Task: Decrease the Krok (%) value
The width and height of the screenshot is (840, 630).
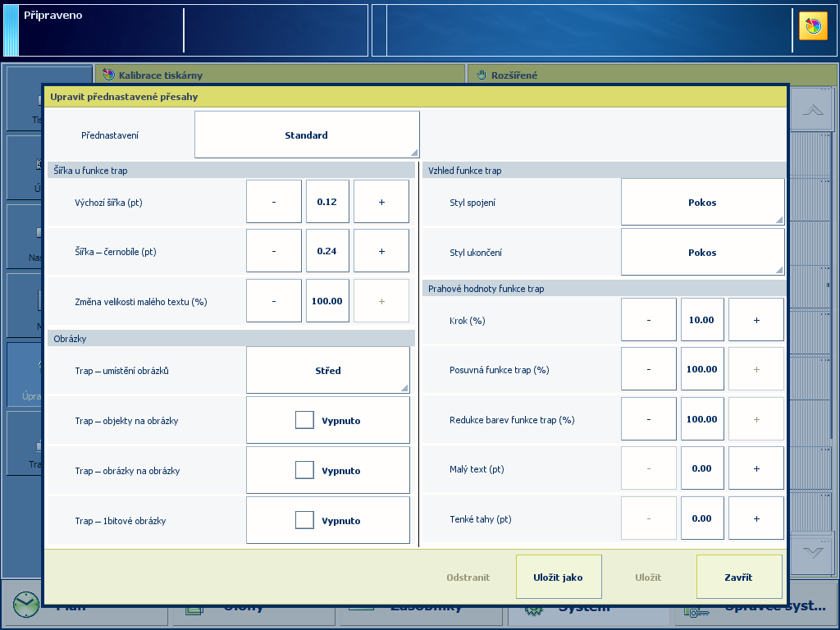Action: point(649,320)
